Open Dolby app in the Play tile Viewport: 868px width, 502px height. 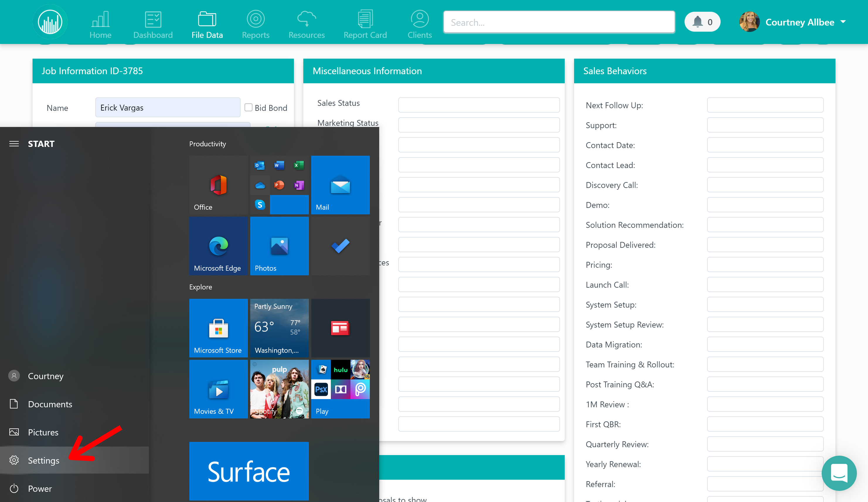tap(340, 389)
